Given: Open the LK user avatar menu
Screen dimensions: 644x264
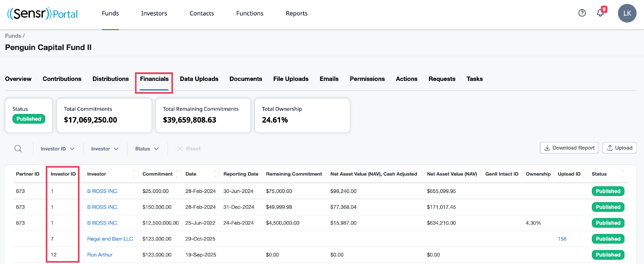Looking at the screenshot, I should [x=627, y=13].
